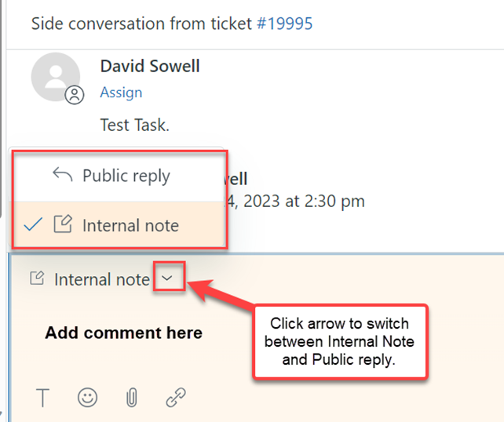Open the emoji picker
504x422 pixels.
[87, 398]
